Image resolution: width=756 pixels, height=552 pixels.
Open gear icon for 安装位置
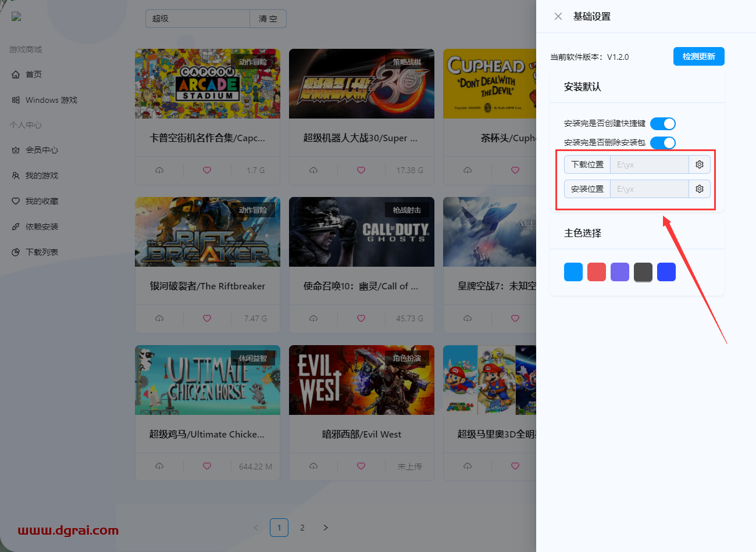coord(700,189)
